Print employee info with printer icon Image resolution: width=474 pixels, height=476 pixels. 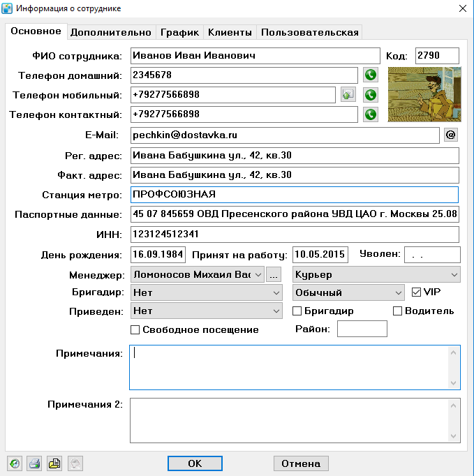click(x=34, y=463)
